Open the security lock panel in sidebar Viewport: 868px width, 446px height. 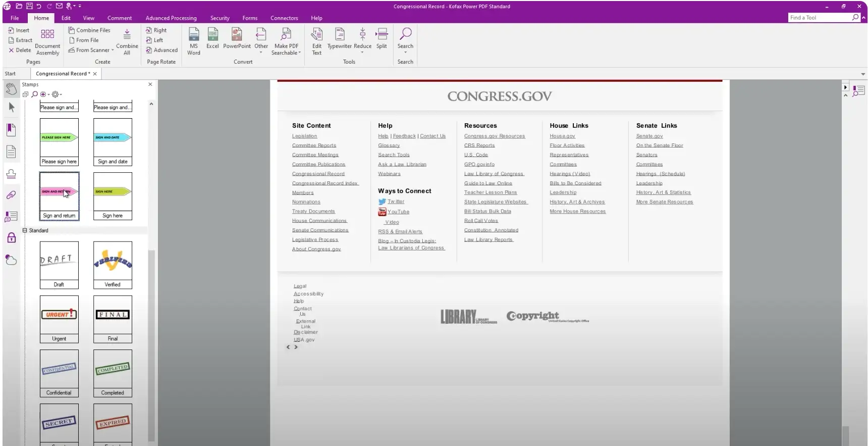[x=11, y=238]
